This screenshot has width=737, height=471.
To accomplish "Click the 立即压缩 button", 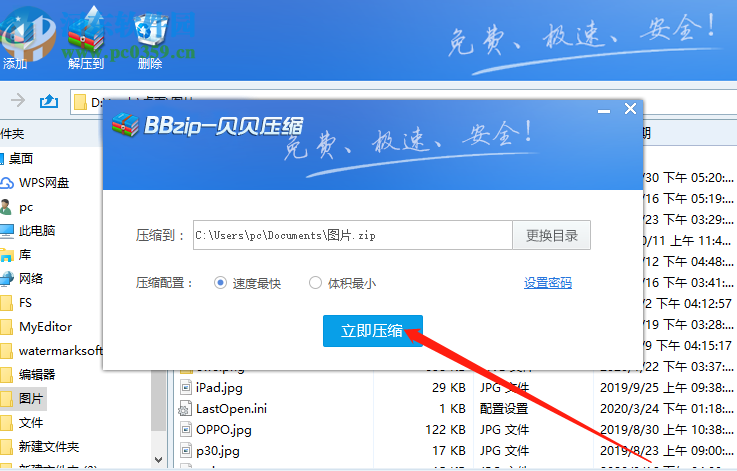I will pos(373,331).
